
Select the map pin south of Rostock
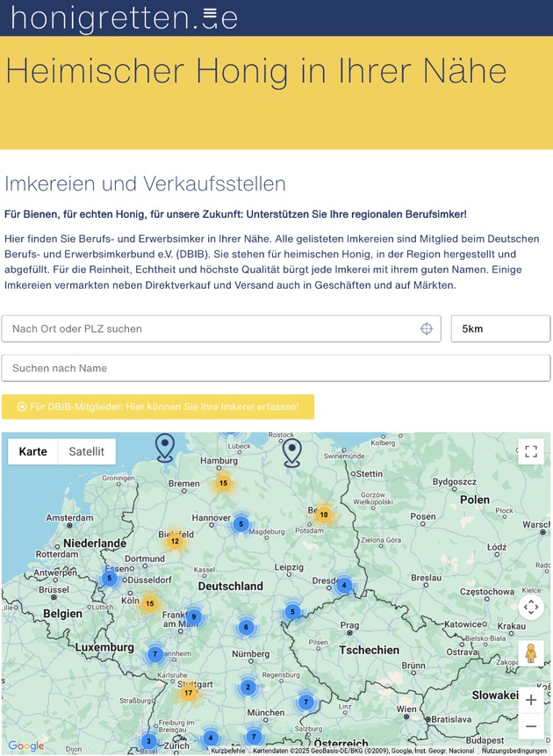pos(292,453)
